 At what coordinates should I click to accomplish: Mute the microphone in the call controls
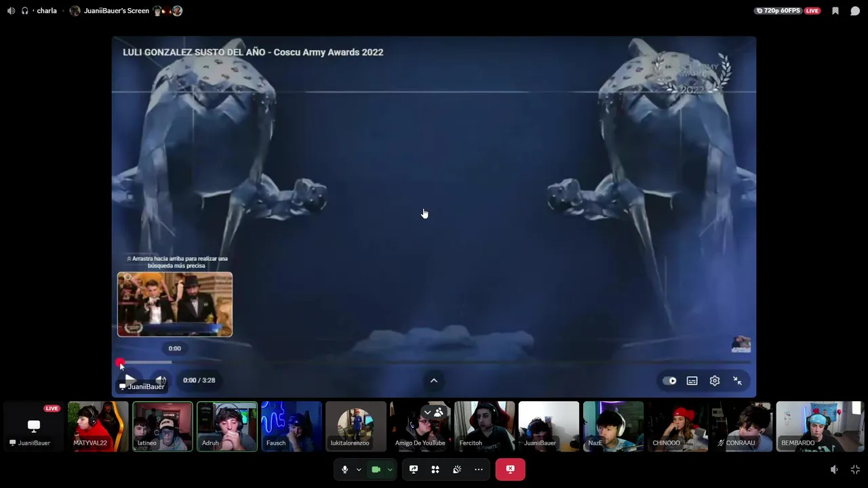click(344, 470)
